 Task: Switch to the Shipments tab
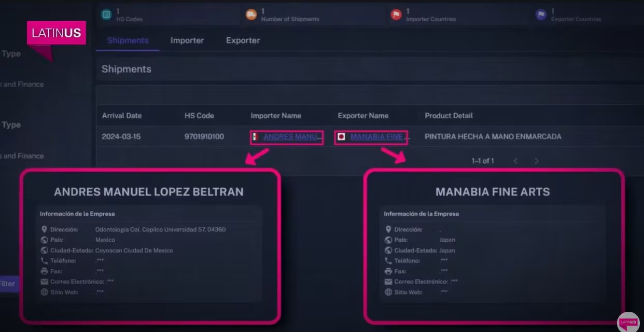(x=128, y=40)
